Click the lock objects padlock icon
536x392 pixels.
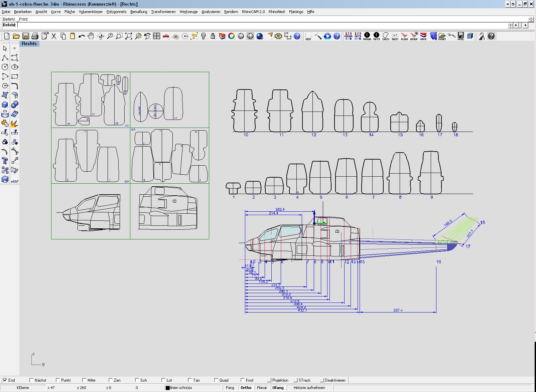click(x=213, y=36)
